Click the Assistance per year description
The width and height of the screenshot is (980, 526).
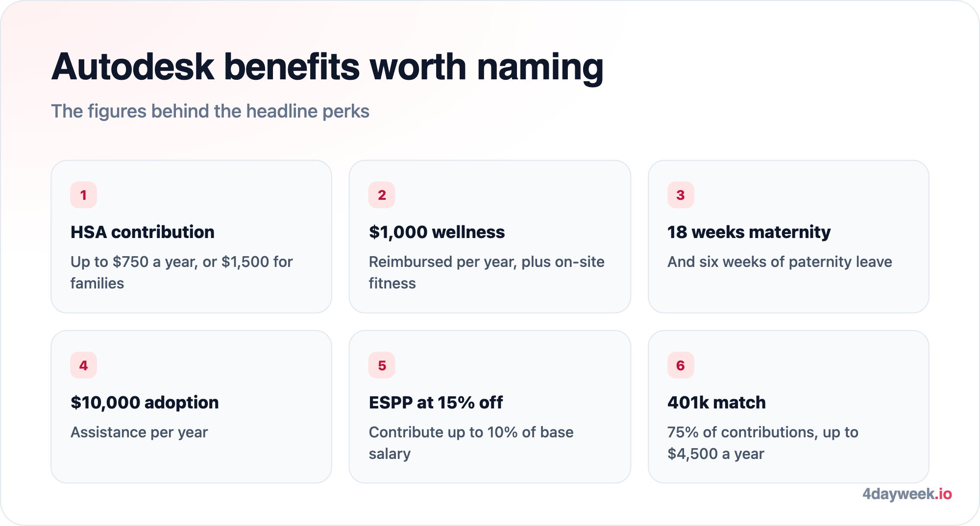(139, 432)
